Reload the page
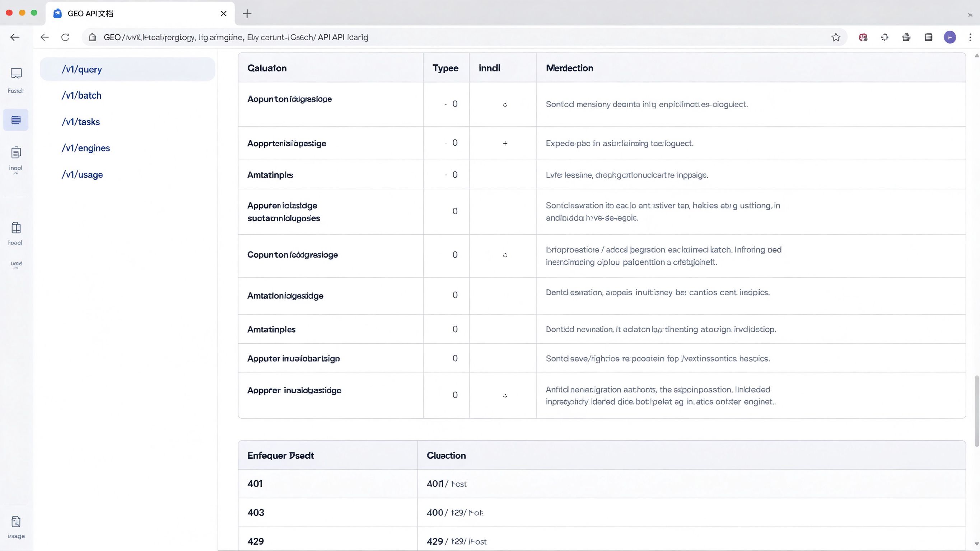Viewport: 980px width, 551px height. pyautogui.click(x=65, y=37)
